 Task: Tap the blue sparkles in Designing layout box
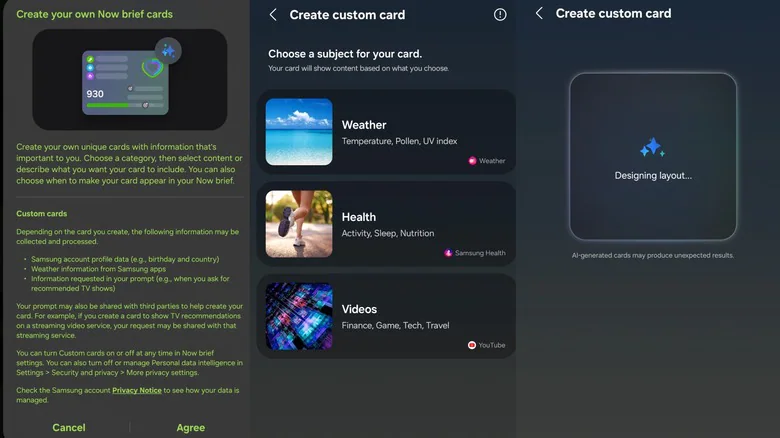[x=652, y=147]
